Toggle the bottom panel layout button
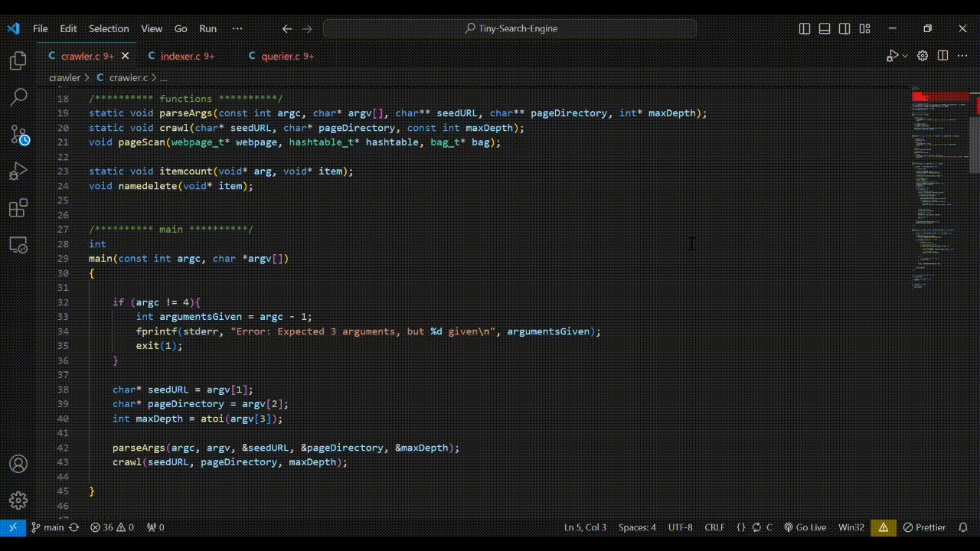 [825, 28]
